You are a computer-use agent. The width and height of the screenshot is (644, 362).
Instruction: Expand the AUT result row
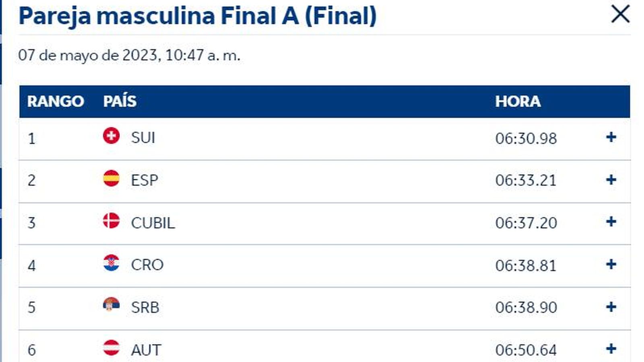pos(611,349)
